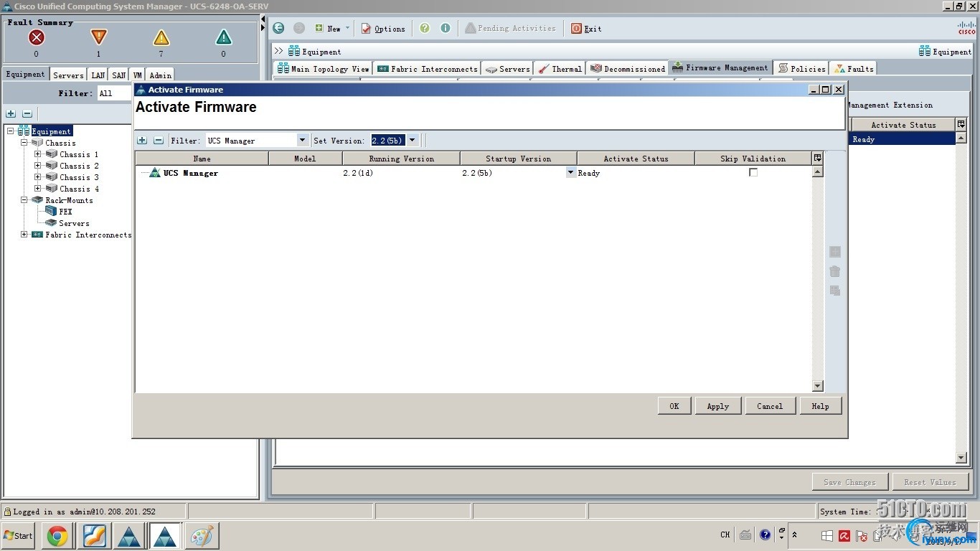
Task: Open column options icon beside Skip Validation header
Action: [817, 158]
